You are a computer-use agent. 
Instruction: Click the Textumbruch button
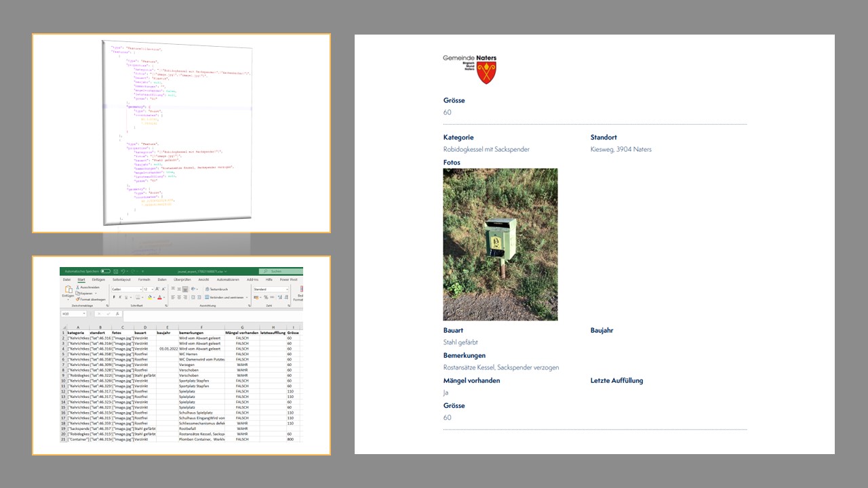pos(217,289)
